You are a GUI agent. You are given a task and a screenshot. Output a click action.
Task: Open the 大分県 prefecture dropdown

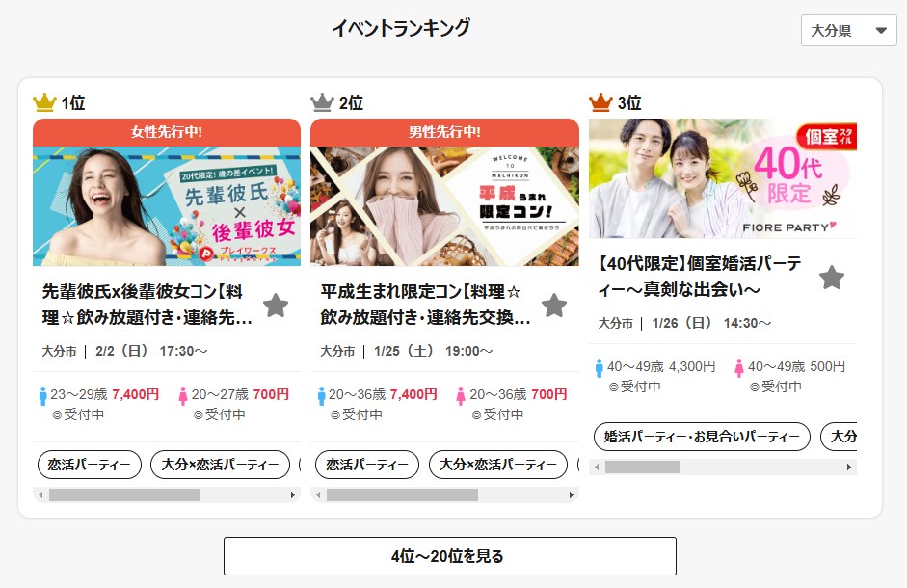point(848,30)
